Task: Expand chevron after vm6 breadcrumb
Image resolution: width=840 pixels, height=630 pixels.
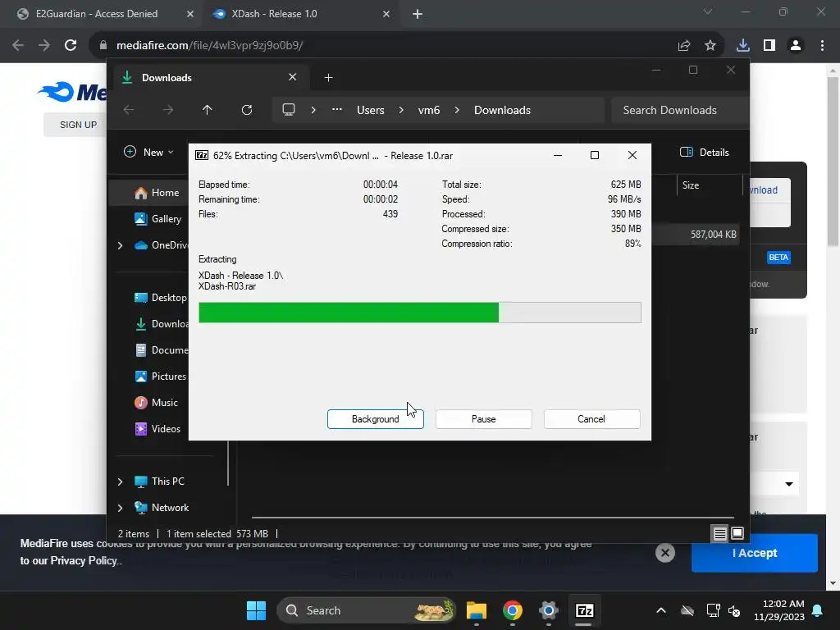Action: click(456, 110)
